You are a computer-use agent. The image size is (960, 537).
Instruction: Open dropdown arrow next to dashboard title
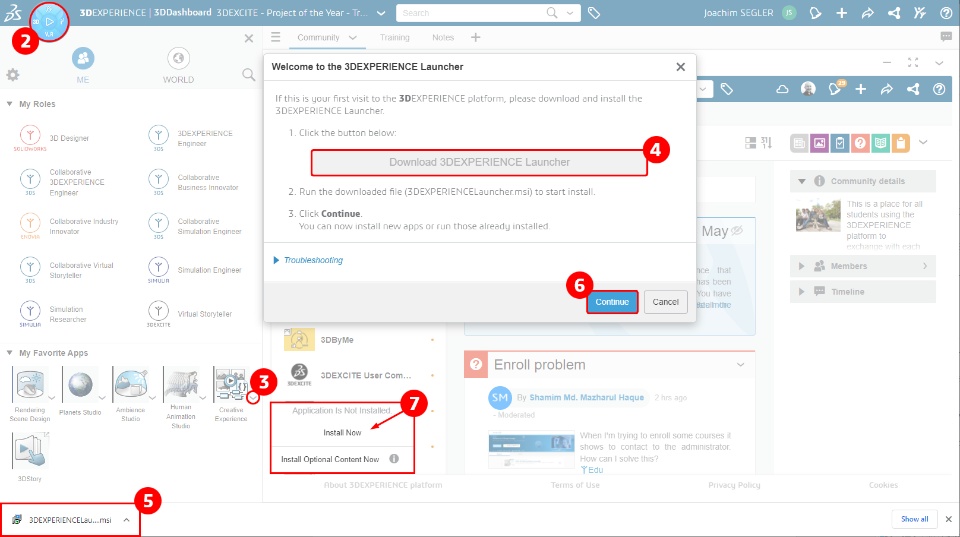[x=381, y=13]
